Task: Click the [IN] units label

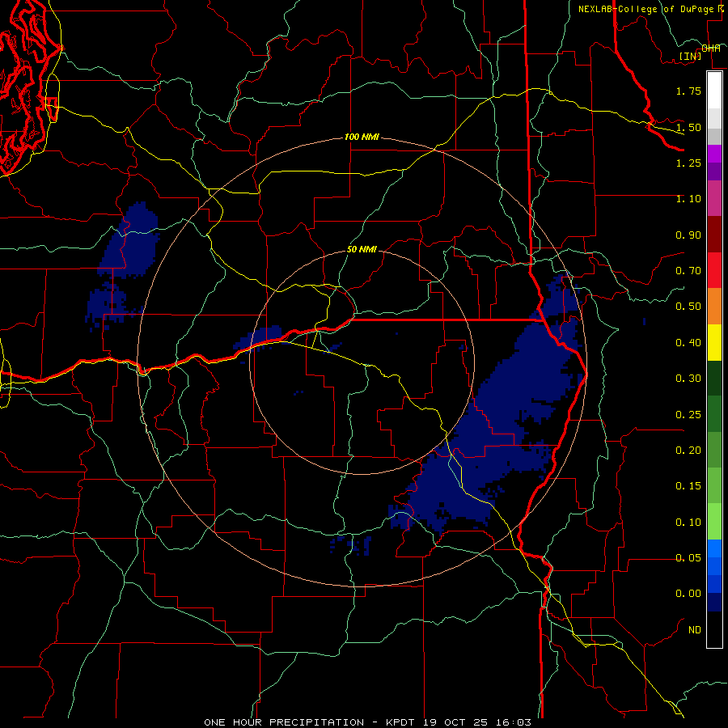Action: coord(690,56)
